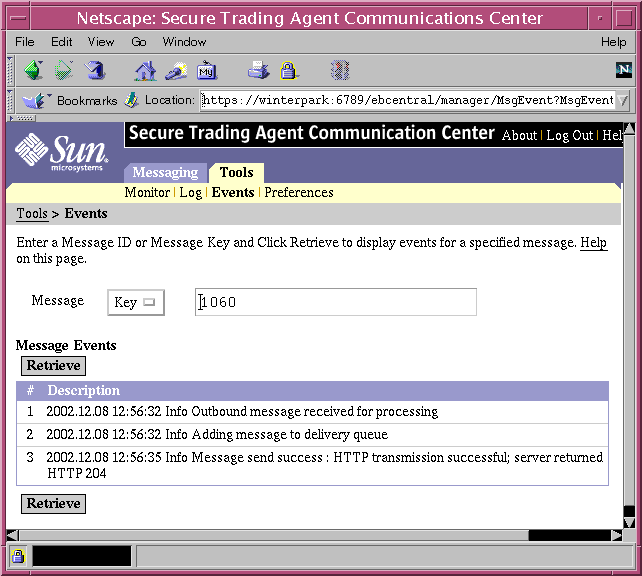This screenshot has height=576, width=642.
Task: Click the Description column header
Action: tap(84, 391)
